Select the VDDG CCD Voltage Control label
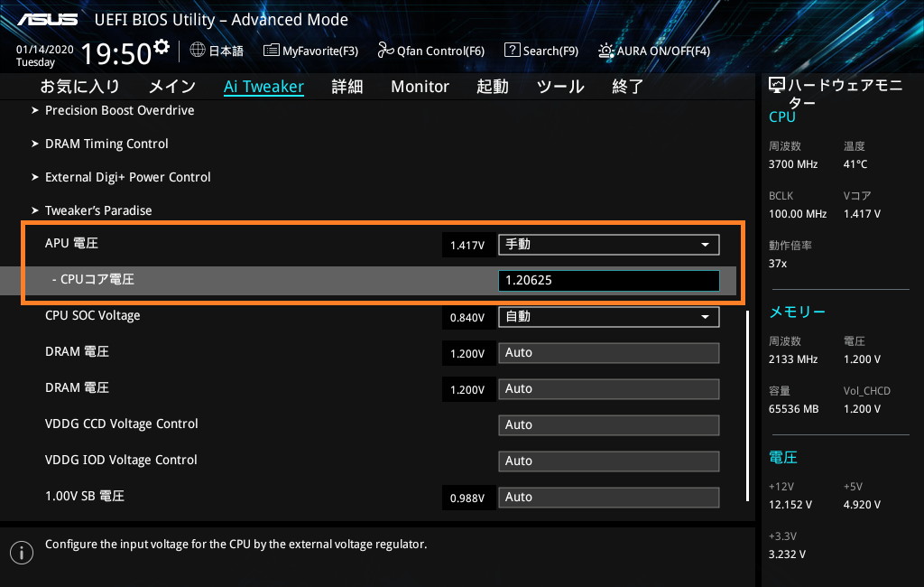 tap(122, 424)
